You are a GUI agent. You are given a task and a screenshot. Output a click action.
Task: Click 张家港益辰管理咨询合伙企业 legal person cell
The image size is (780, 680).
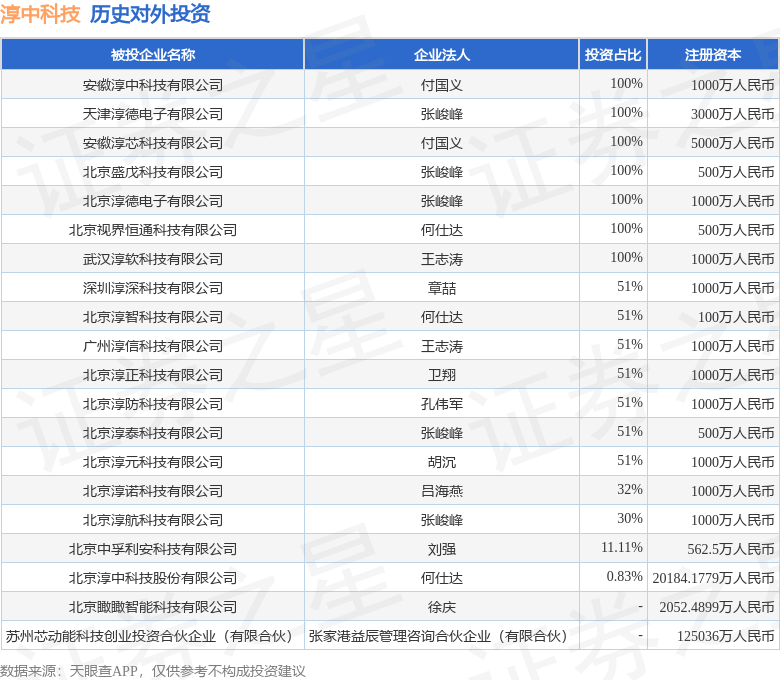(x=440, y=636)
